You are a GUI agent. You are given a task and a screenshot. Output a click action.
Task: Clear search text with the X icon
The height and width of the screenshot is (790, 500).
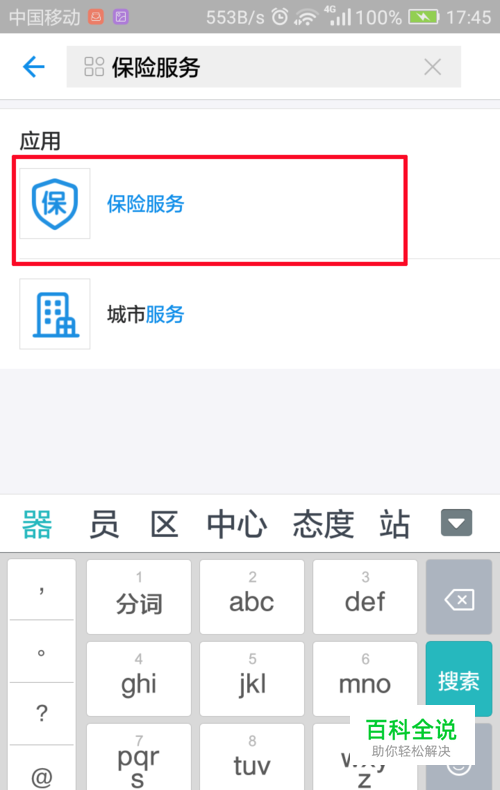(432, 67)
